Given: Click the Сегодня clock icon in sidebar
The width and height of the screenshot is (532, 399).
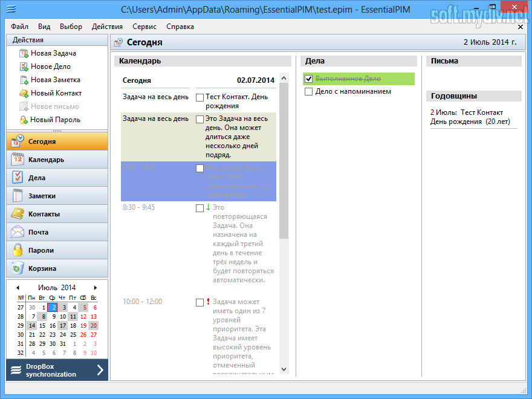Looking at the screenshot, I should click(18, 141).
